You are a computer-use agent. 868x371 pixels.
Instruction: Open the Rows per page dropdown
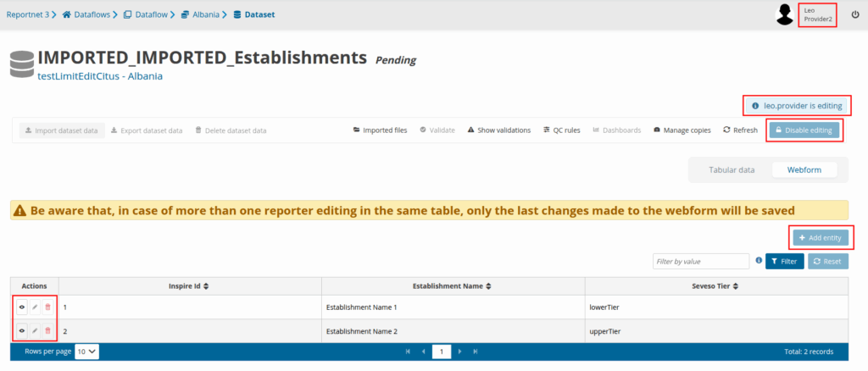(86, 351)
